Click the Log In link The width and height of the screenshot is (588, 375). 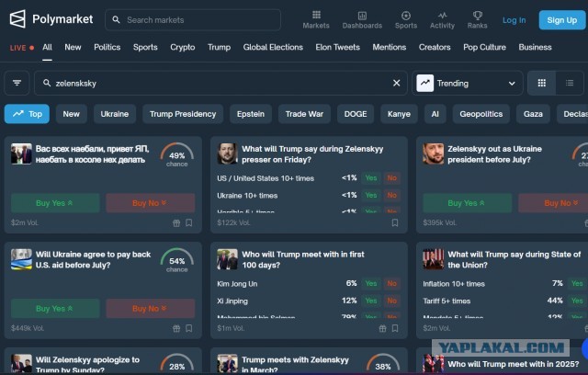pos(514,20)
